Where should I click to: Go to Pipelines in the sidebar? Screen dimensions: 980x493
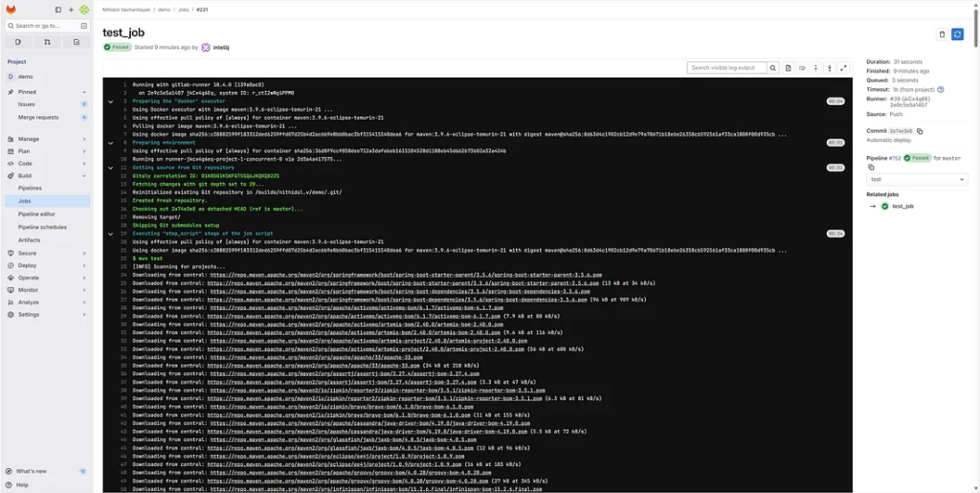pos(30,189)
